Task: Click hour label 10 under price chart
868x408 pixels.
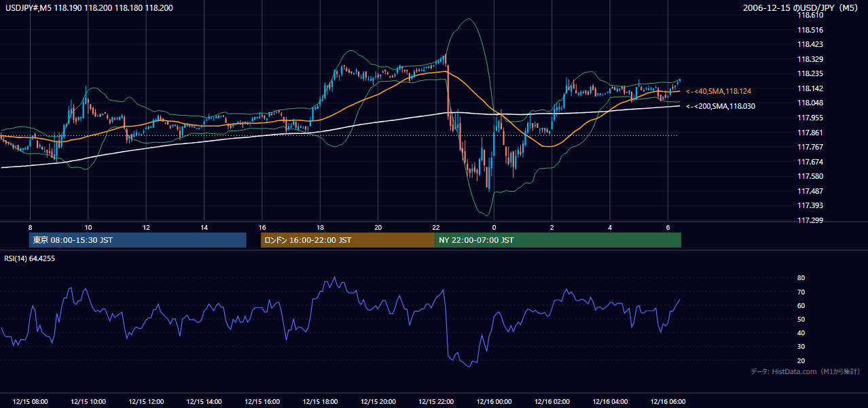Action: pos(88,227)
